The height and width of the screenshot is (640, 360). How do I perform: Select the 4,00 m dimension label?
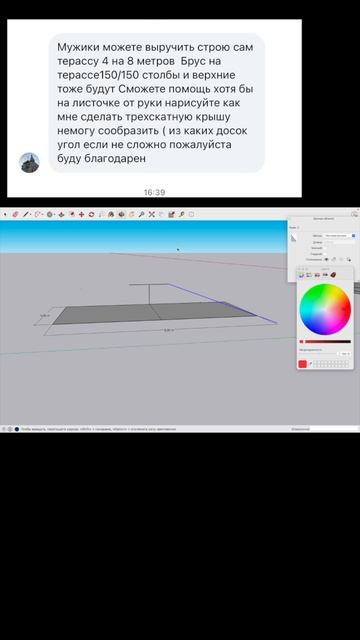coord(45,316)
